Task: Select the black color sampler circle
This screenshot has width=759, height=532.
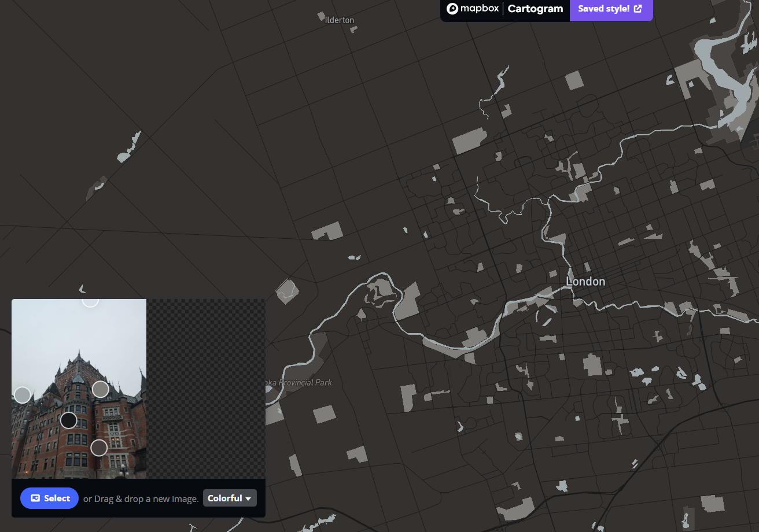Action: pos(68,420)
